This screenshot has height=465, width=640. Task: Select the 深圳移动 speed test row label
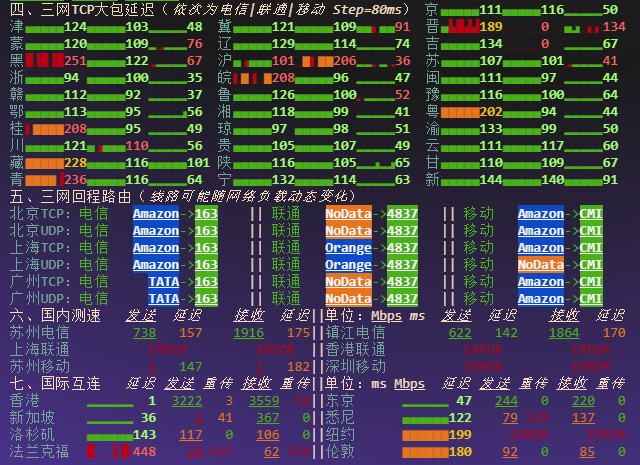pyautogui.click(x=355, y=367)
